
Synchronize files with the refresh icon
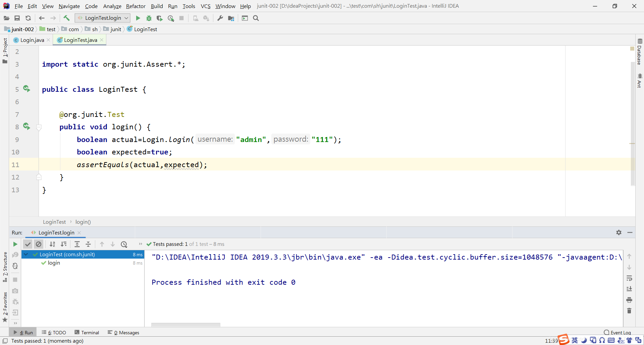(28, 18)
